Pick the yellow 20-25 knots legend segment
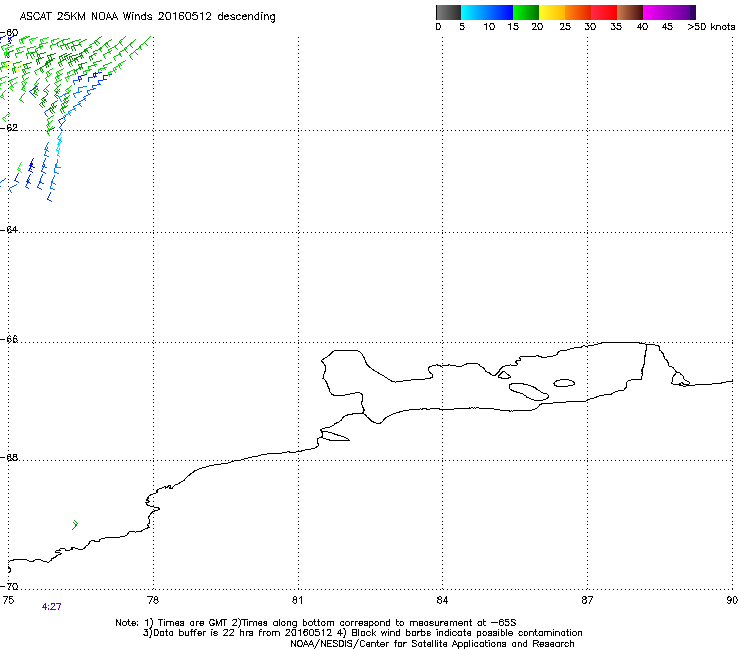 pyautogui.click(x=552, y=12)
